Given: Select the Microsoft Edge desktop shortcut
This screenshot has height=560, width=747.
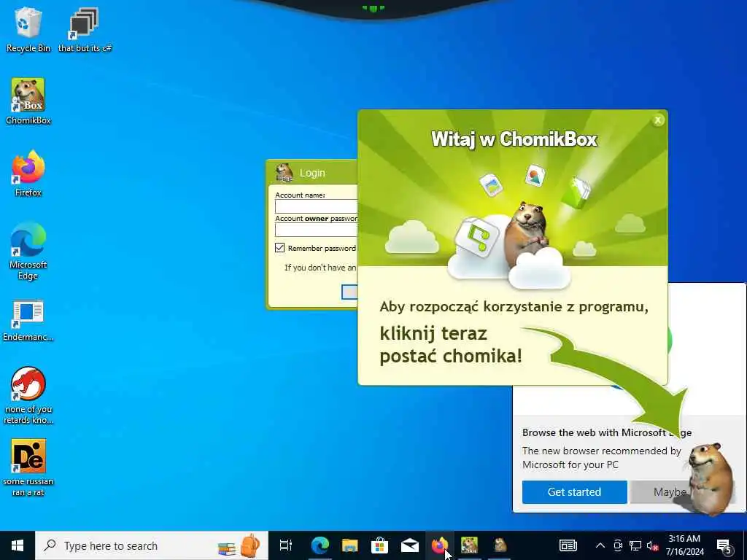Looking at the screenshot, I should [28, 251].
